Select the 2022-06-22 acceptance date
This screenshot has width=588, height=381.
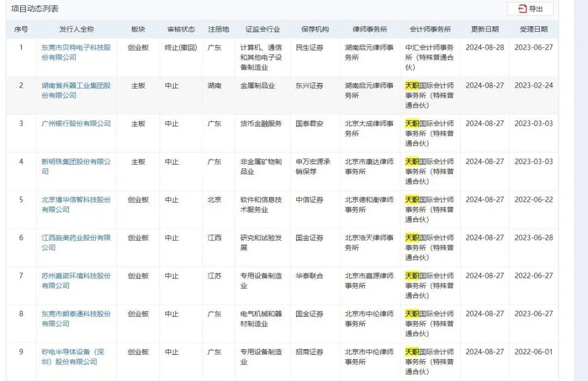point(534,199)
